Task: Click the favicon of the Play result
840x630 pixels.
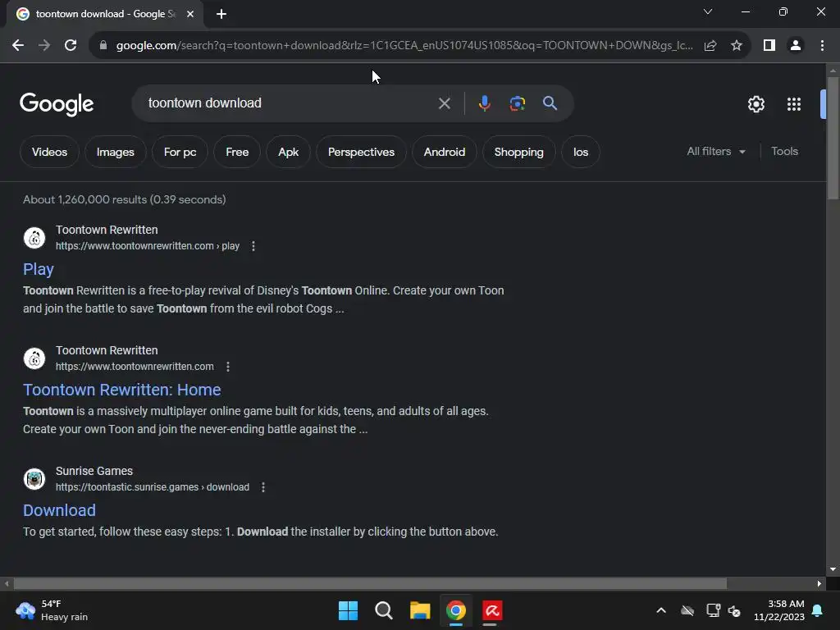Action: (x=34, y=238)
